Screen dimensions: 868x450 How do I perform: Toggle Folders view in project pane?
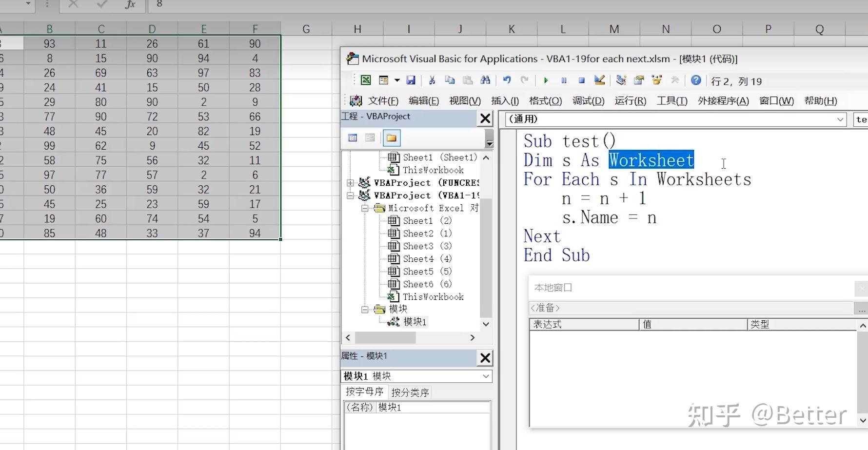tap(391, 138)
